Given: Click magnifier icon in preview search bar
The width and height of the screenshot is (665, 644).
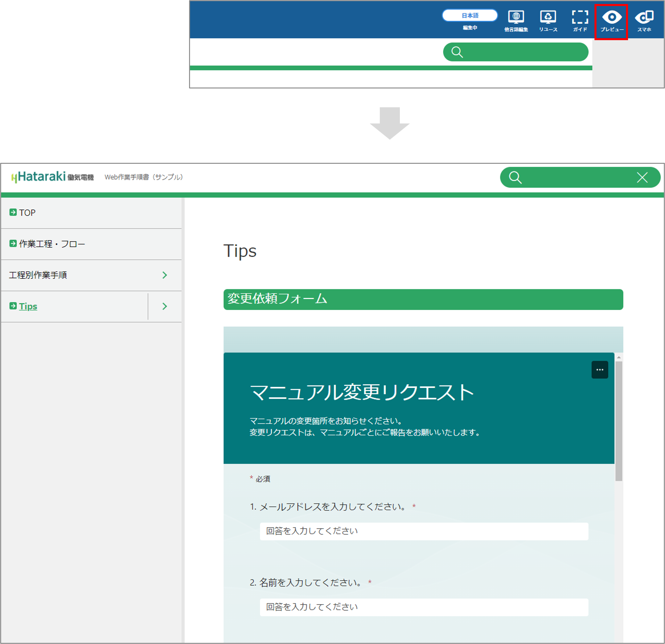Looking at the screenshot, I should point(515,177).
